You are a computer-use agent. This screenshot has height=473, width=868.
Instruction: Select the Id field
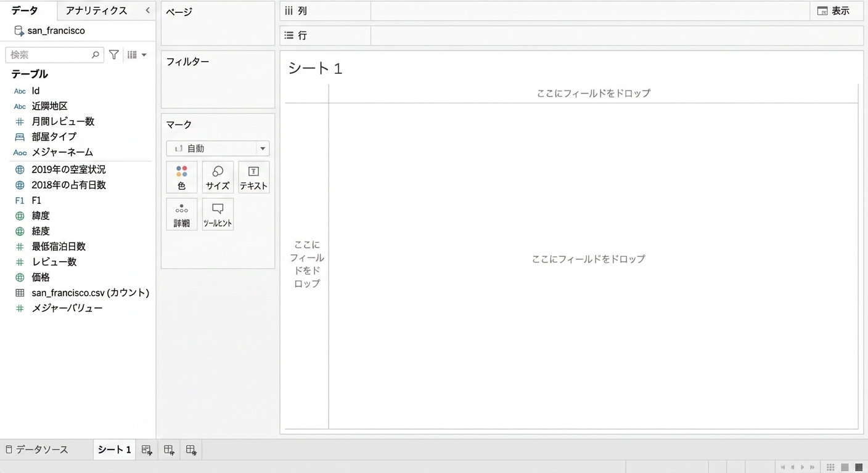(x=36, y=91)
